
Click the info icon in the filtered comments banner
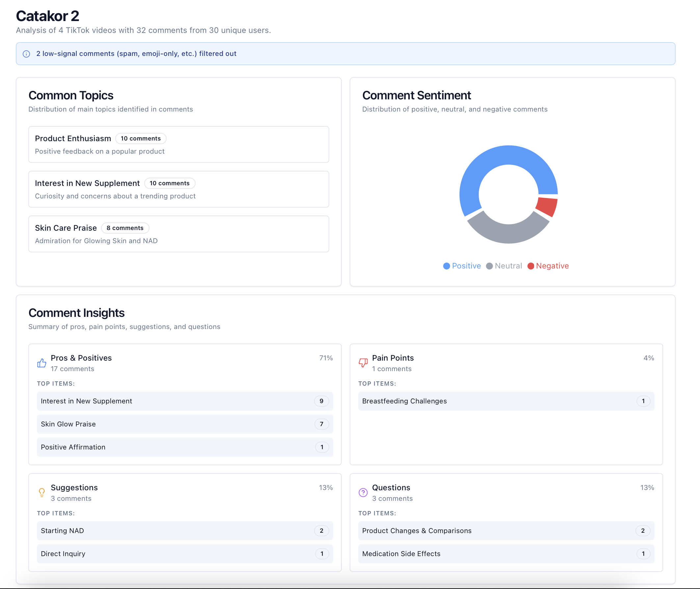(x=27, y=53)
